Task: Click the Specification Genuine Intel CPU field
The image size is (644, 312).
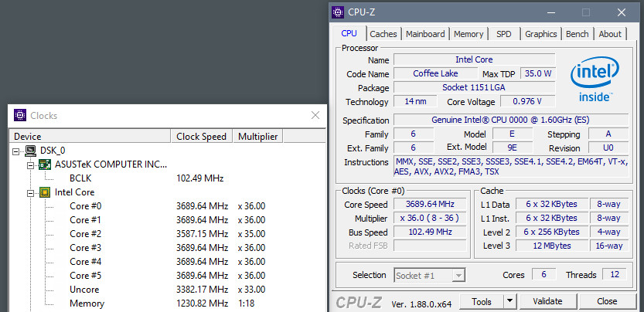Action: [511, 120]
